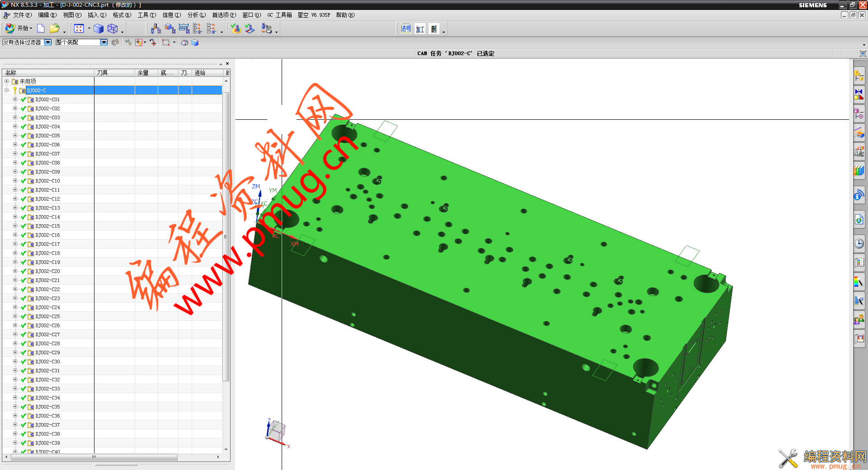Open the fit view options dropdown arrow
Screen dimensions: 868x470
89,28
